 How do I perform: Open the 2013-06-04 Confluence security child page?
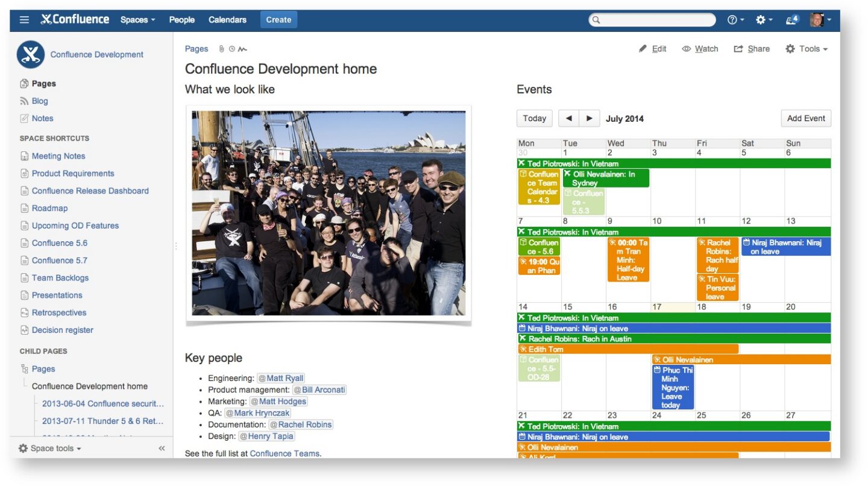point(103,404)
